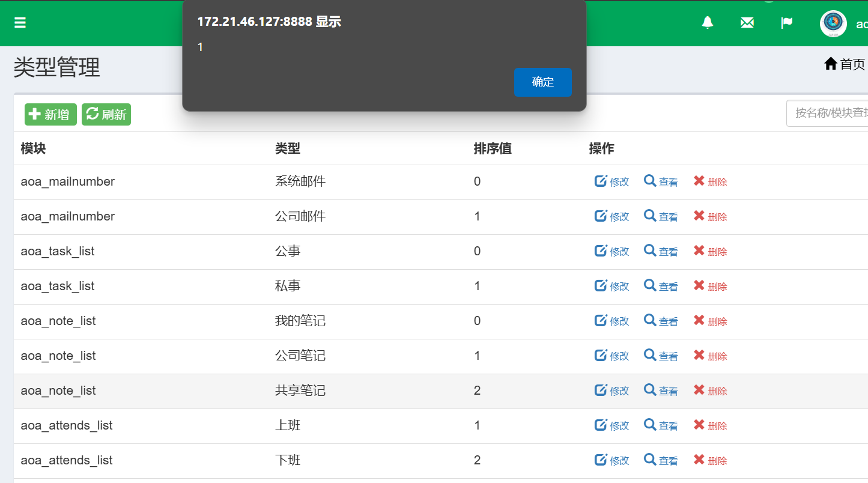
Task: Click aoa_task_list in the 私事 row
Action: (58, 286)
